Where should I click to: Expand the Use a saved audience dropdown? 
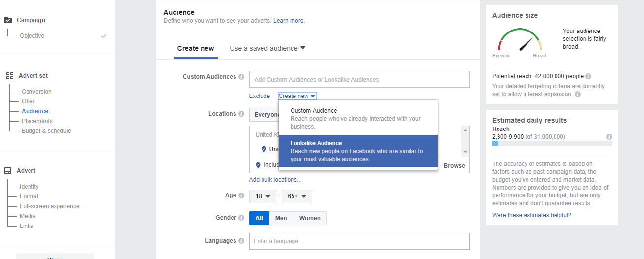267,48
